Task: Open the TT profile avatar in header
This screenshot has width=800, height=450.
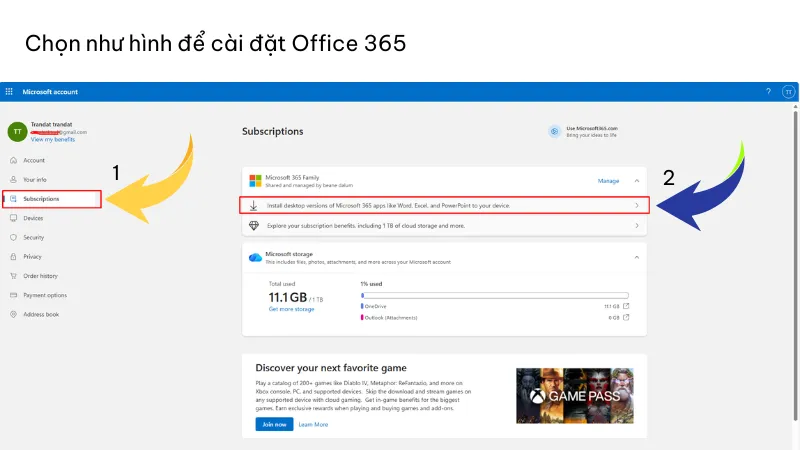Action: 787,91
